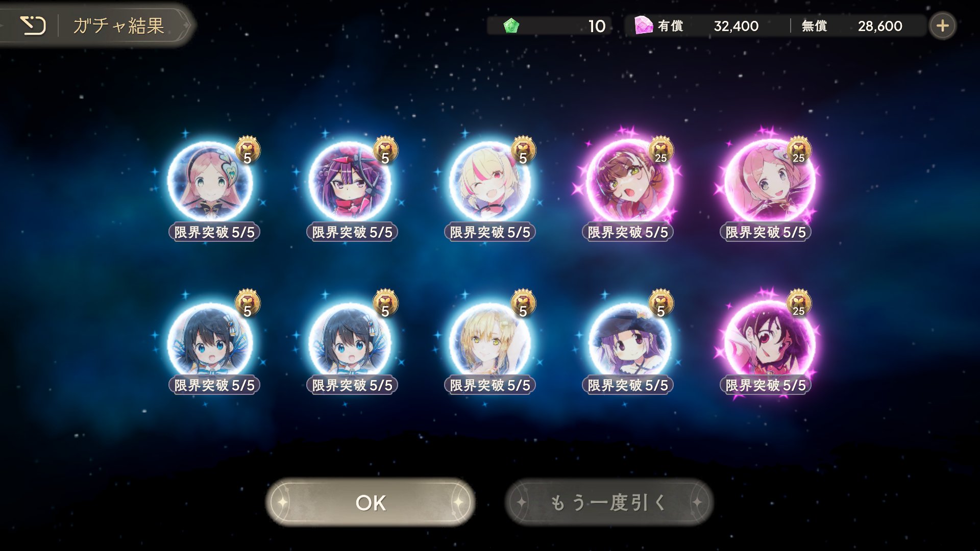980x551 pixels.
Task: Click the green gem currency icon
Action: [x=511, y=26]
